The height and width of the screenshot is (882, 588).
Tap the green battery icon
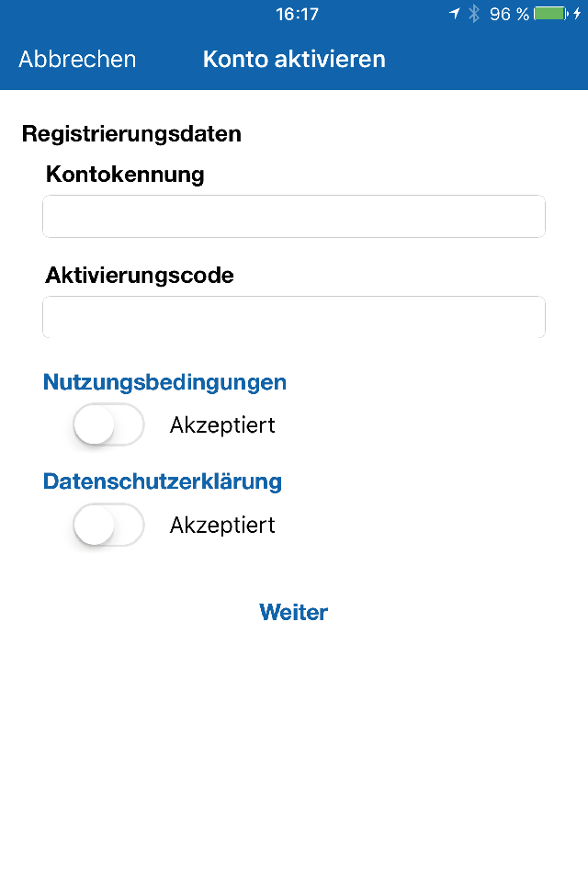(x=551, y=14)
